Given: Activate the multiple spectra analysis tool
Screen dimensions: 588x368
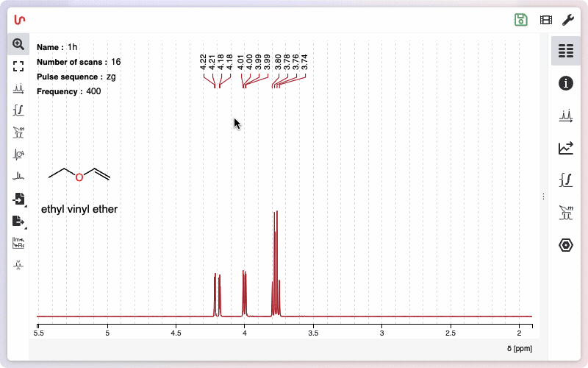Looking at the screenshot, I should (x=18, y=155).
